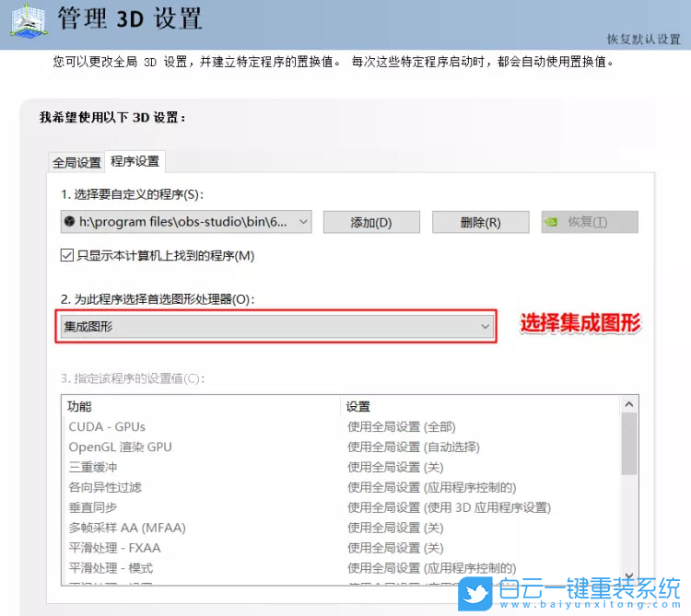The image size is (691, 616).
Task: Click the NVIDIA logo on 恢复 button
Action: pyautogui.click(x=551, y=222)
